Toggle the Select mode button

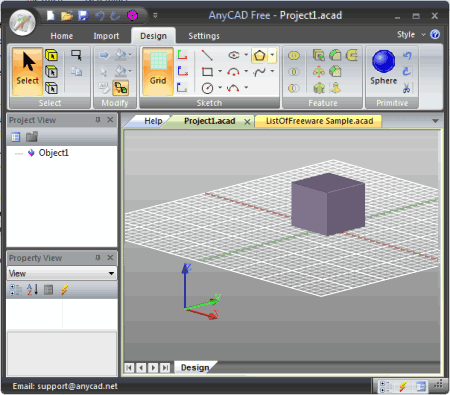[x=27, y=71]
